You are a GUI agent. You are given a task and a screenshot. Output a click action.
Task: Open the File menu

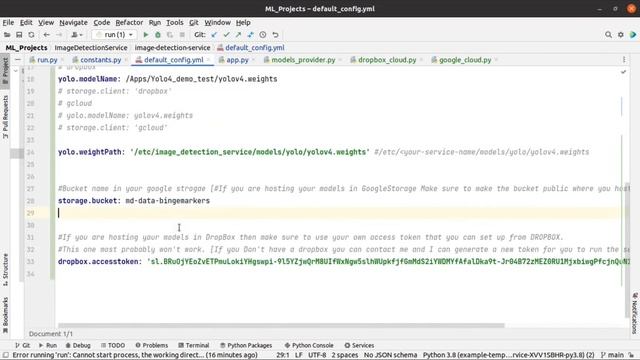pyautogui.click(x=8, y=22)
